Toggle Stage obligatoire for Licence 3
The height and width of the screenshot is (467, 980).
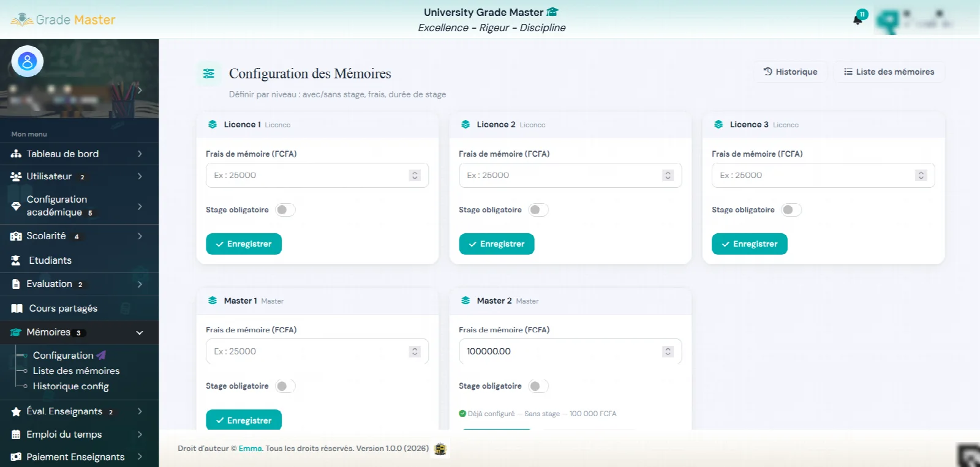tap(791, 210)
